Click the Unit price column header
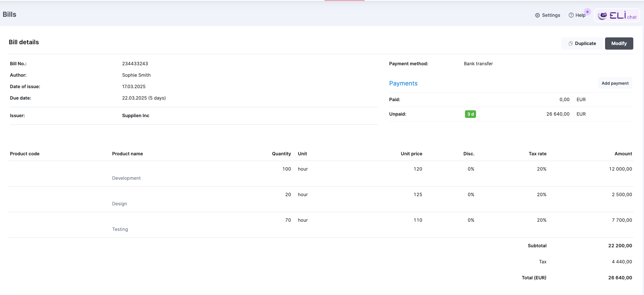 click(x=412, y=154)
